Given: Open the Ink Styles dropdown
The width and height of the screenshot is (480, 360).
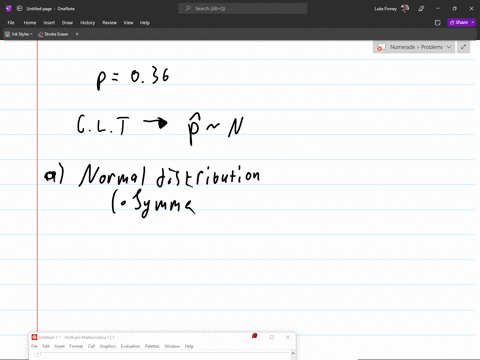Looking at the screenshot, I should pyautogui.click(x=19, y=34).
